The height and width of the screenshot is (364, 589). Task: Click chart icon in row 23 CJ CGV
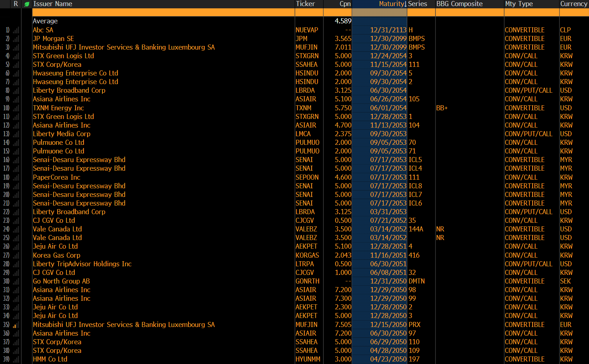coord(16,221)
